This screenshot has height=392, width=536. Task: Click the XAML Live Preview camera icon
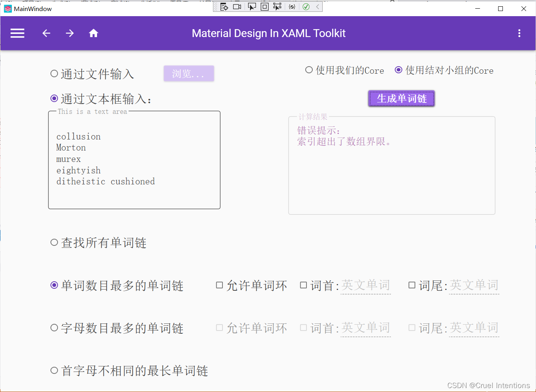[x=237, y=6]
